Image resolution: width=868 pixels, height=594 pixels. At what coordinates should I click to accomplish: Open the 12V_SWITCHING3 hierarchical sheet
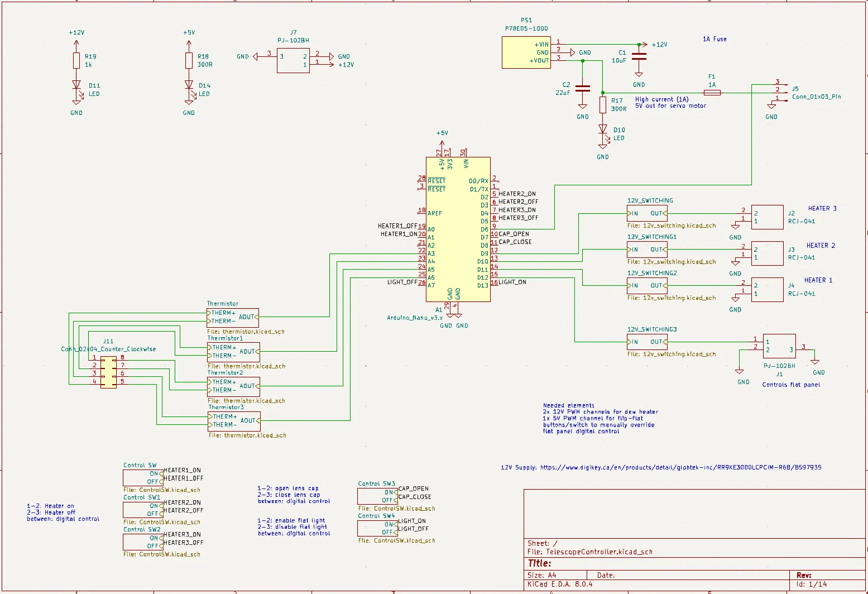tap(648, 342)
